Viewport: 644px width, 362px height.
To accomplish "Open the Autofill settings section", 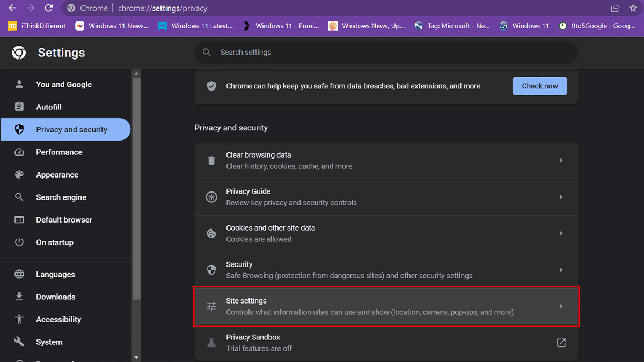I will click(49, 107).
